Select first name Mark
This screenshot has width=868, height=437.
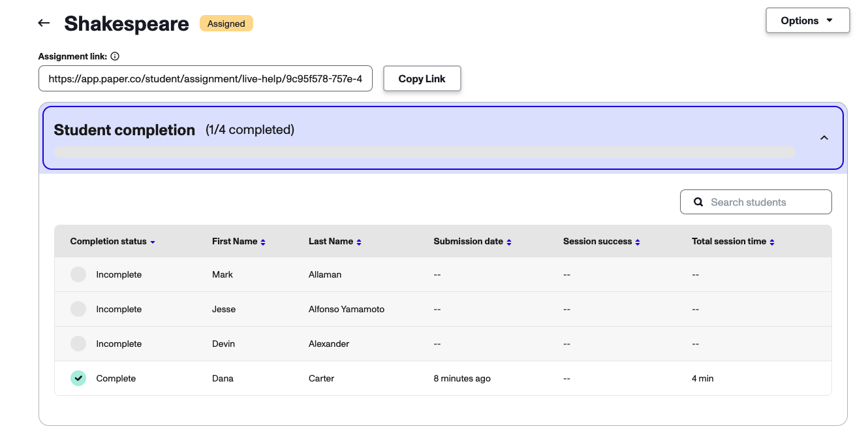223,274
